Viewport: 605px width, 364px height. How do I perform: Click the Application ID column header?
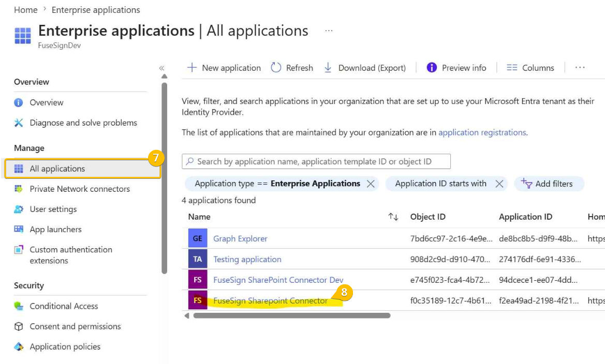(x=525, y=217)
